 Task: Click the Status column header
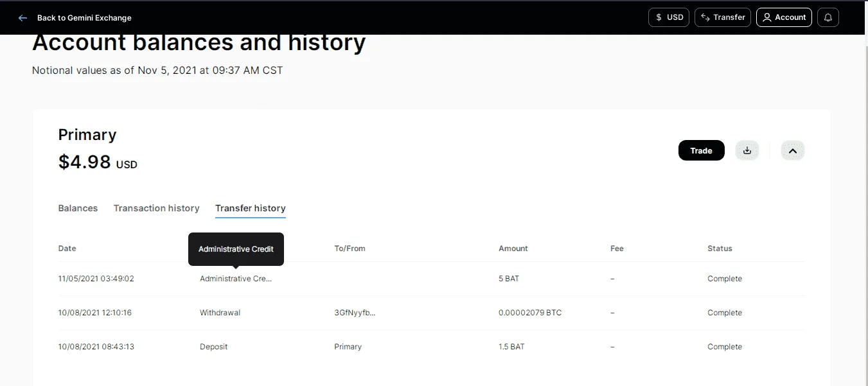(x=720, y=249)
